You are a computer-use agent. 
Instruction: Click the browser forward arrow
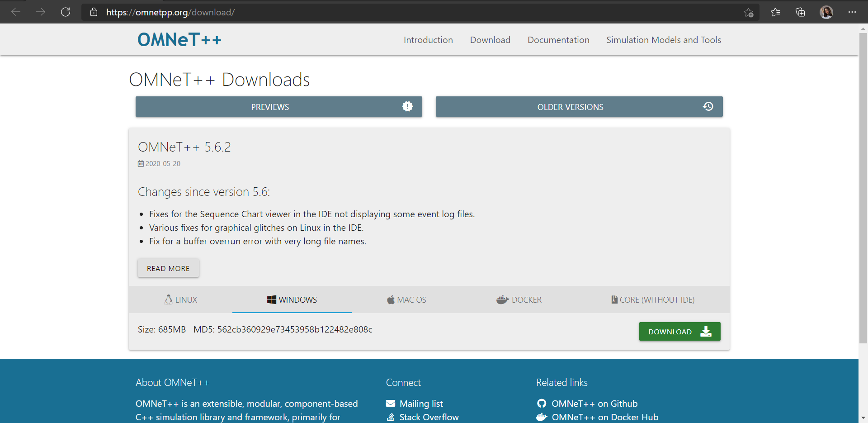(x=41, y=12)
